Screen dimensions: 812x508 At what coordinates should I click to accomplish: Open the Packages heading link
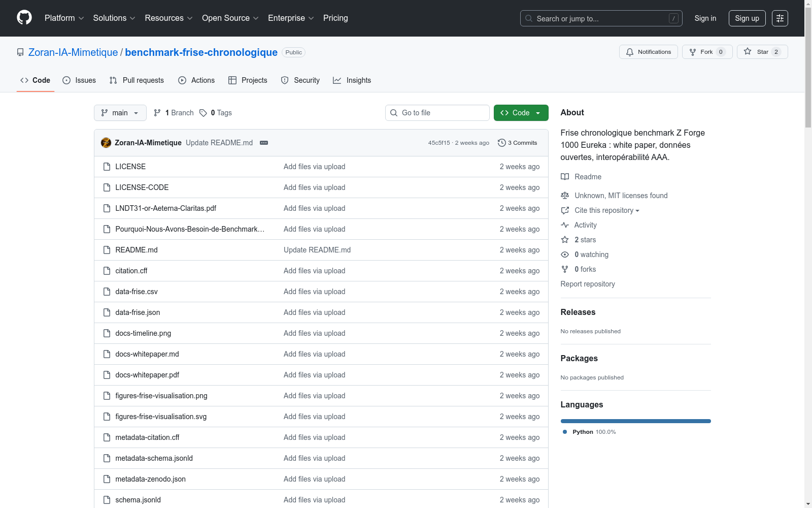click(x=579, y=358)
